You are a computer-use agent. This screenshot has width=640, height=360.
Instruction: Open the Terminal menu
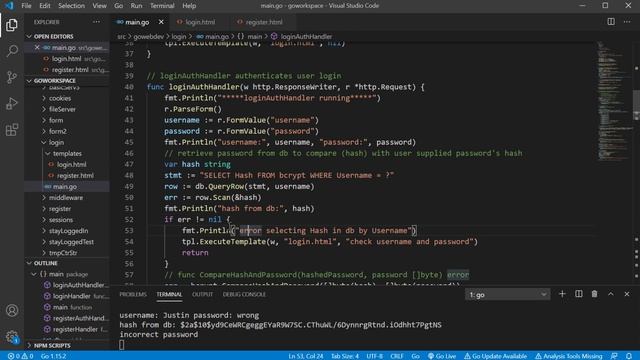click(162, 6)
